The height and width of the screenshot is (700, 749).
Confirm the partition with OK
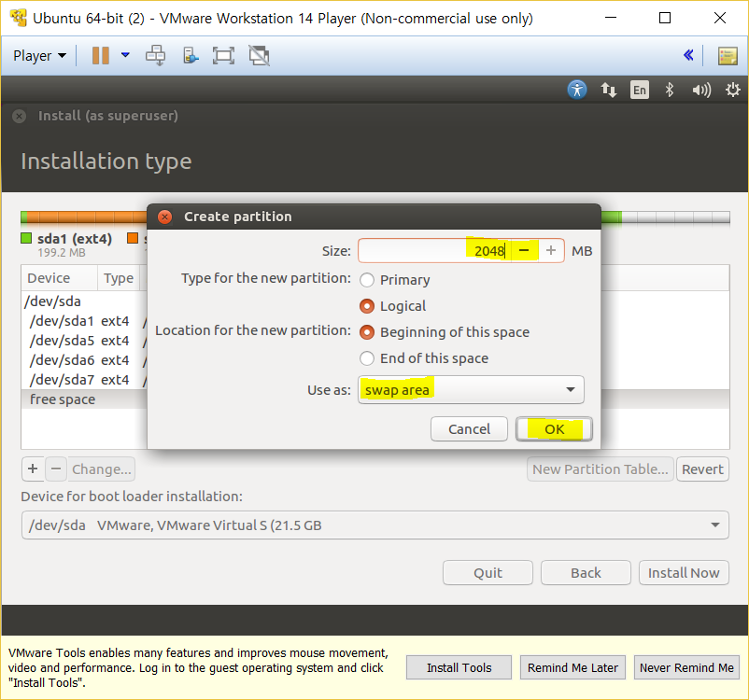(x=554, y=429)
